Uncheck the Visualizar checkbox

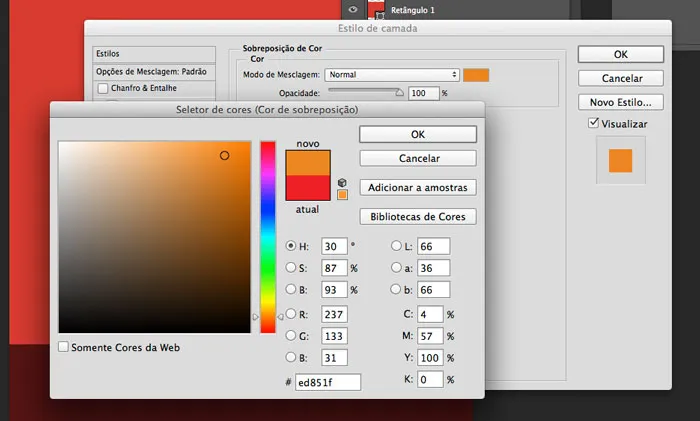click(x=593, y=123)
